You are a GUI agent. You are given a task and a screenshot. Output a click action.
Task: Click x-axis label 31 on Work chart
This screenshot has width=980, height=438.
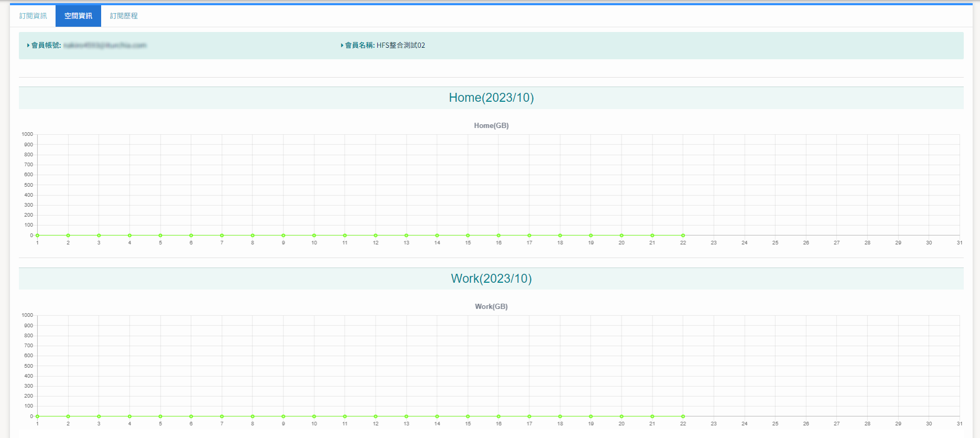960,424
